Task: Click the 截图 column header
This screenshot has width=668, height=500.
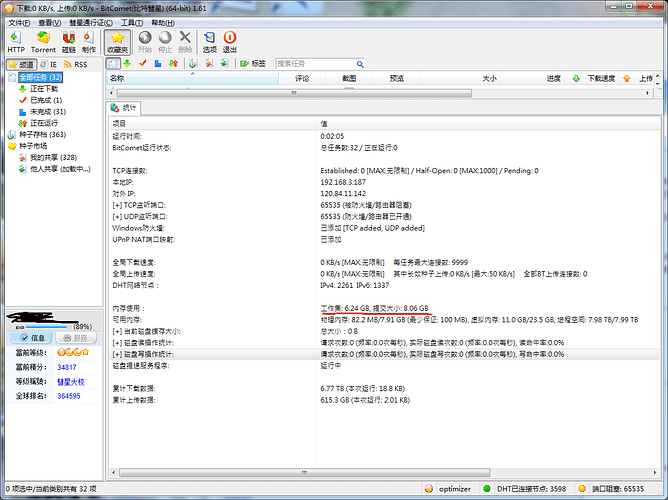Action: 349,78
